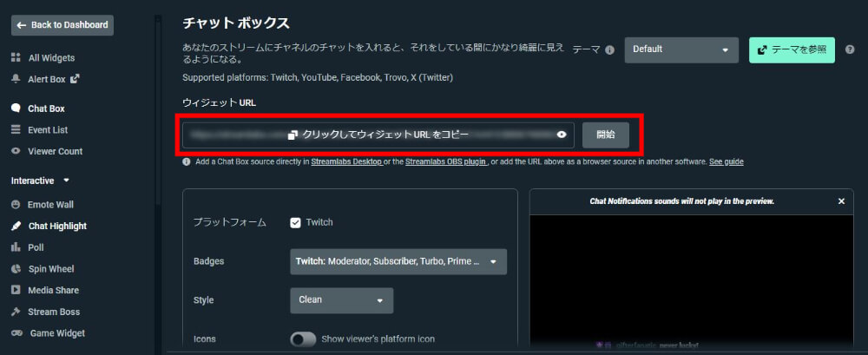The image size is (868, 355).
Task: Open Chat Highlight in sidebar
Action: tap(57, 226)
